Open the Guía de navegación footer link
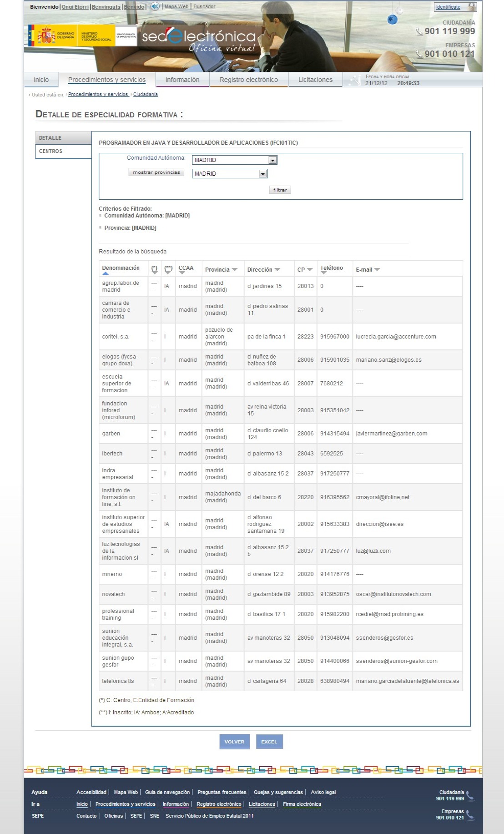This screenshot has height=834, width=504. tap(167, 792)
